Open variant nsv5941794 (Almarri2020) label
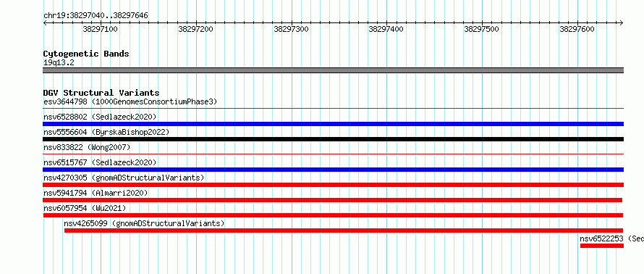 coord(96,193)
